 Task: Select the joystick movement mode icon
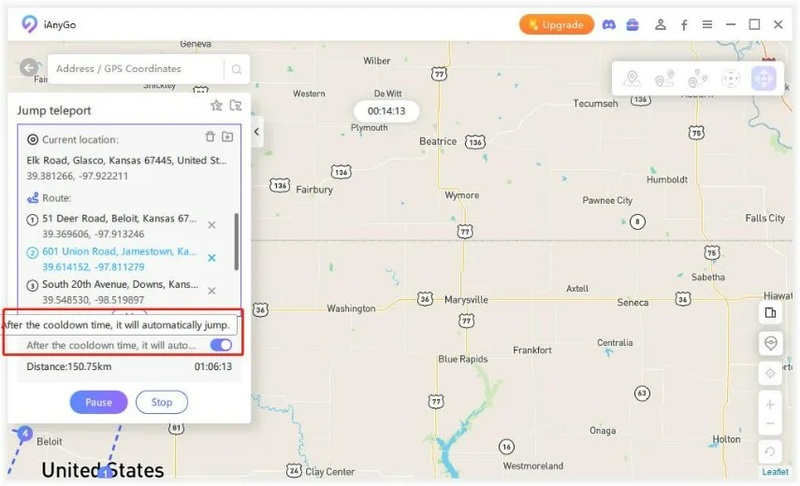[x=730, y=79]
